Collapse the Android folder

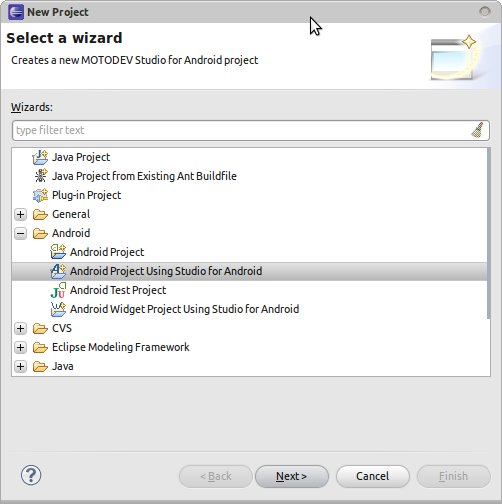click(x=21, y=233)
